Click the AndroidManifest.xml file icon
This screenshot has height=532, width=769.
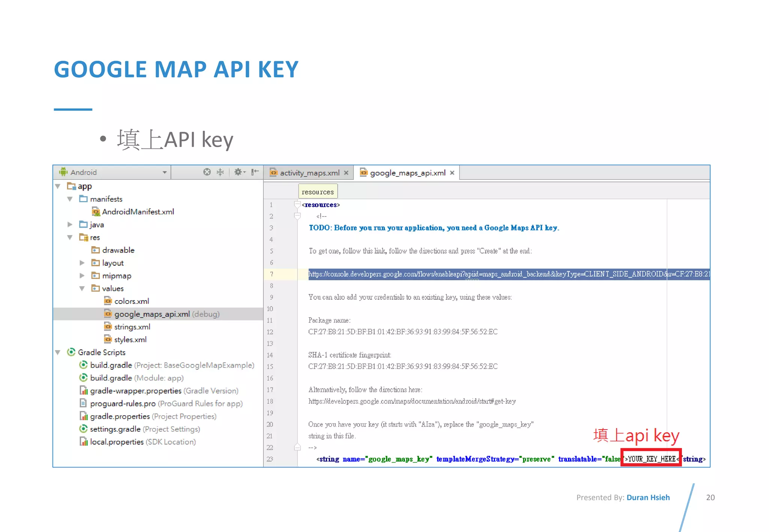[x=96, y=212]
